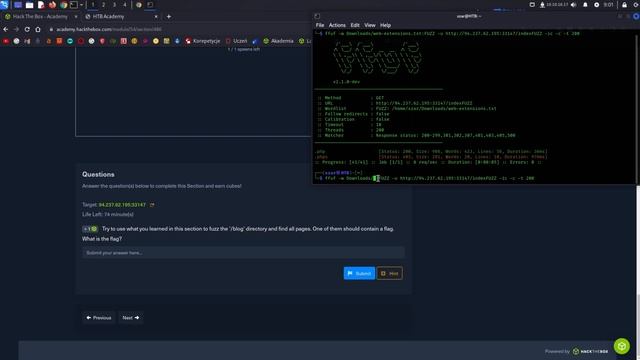
Task: Click the lock screen icon
Action: pos(624,5)
